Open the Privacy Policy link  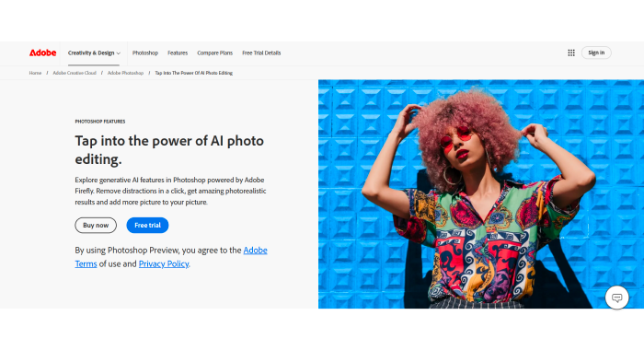click(164, 263)
